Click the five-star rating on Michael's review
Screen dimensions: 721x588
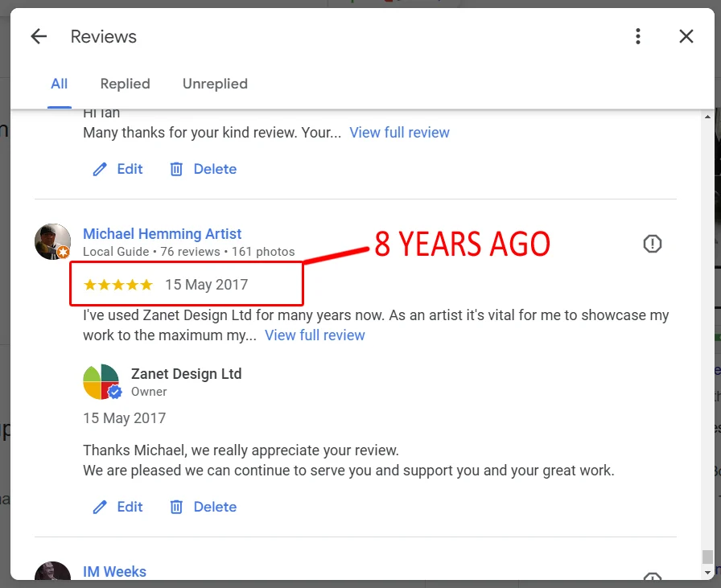(x=117, y=284)
